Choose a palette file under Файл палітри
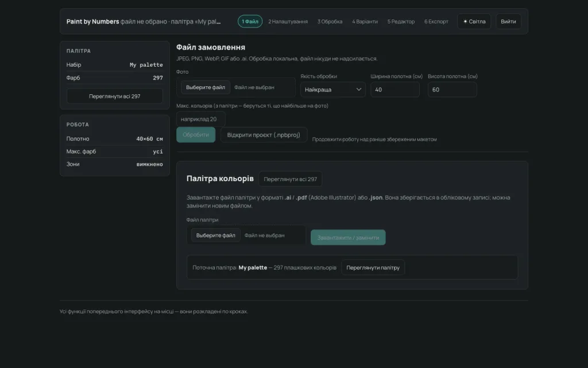Viewport: 588px width, 368px height. coord(216,235)
